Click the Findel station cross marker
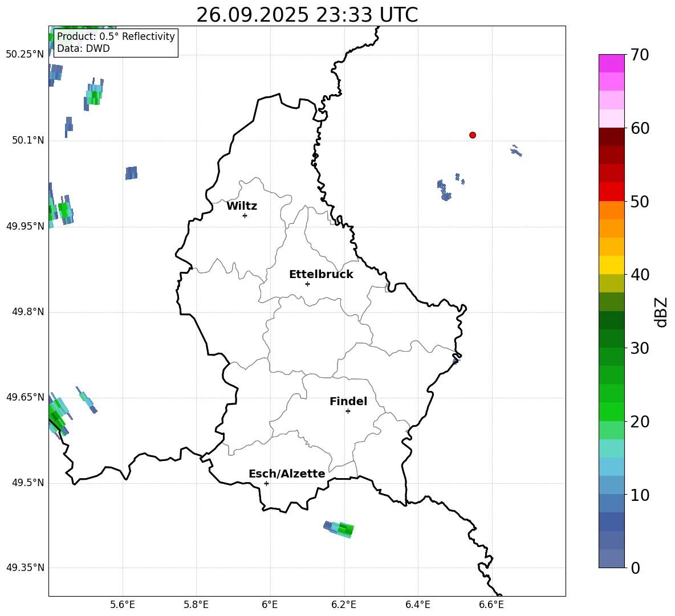The width and height of the screenshot is (675, 616). [348, 411]
